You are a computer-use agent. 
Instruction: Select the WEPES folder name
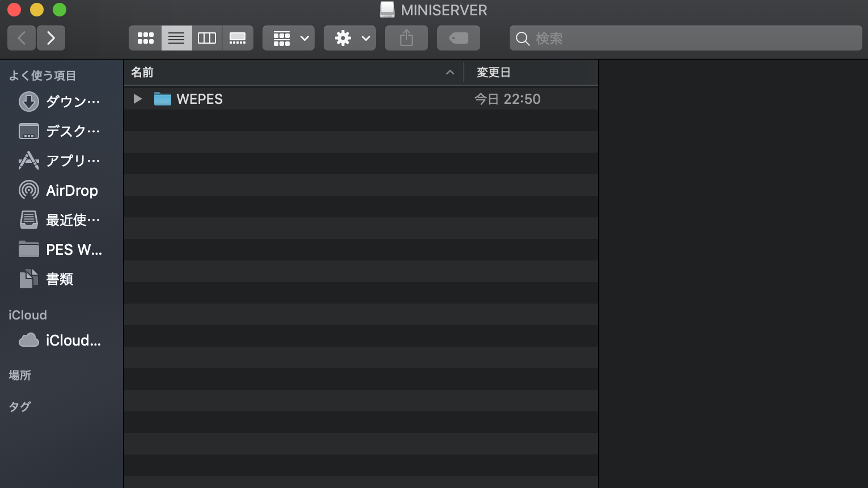click(x=200, y=99)
